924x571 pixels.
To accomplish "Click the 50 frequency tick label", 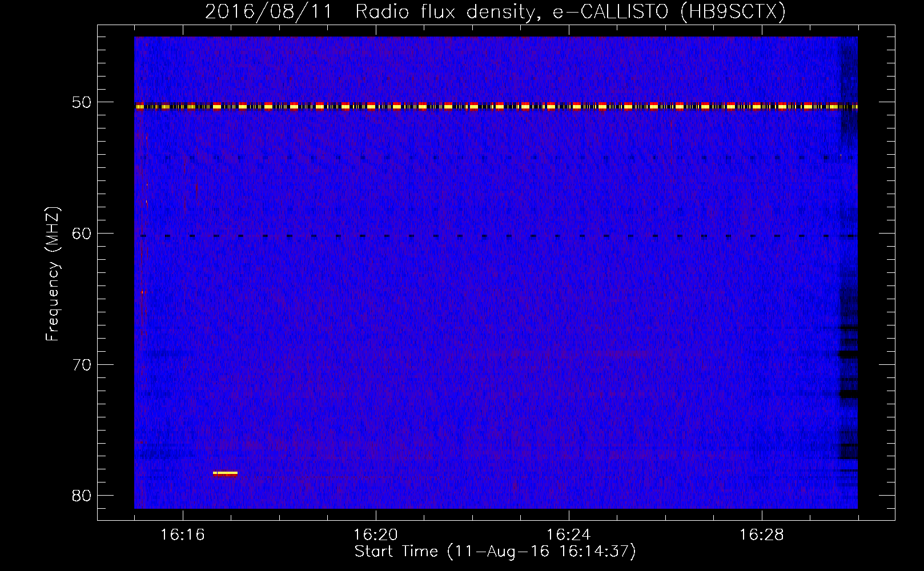I will (82, 103).
